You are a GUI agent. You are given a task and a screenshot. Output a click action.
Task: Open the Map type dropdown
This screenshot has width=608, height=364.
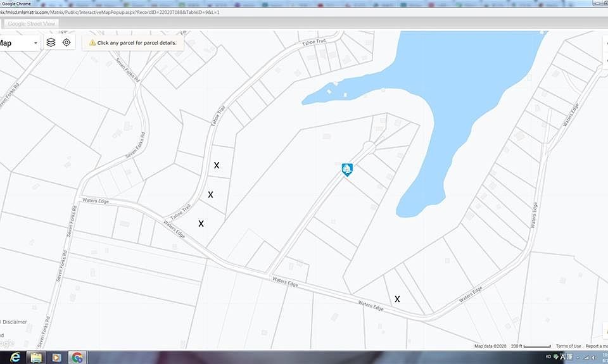pos(20,43)
